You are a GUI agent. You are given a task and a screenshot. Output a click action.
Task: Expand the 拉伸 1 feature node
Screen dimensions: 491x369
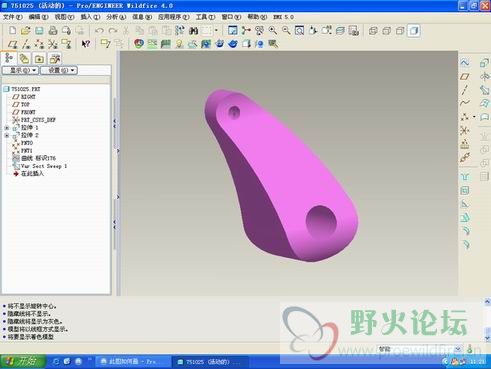(7, 128)
